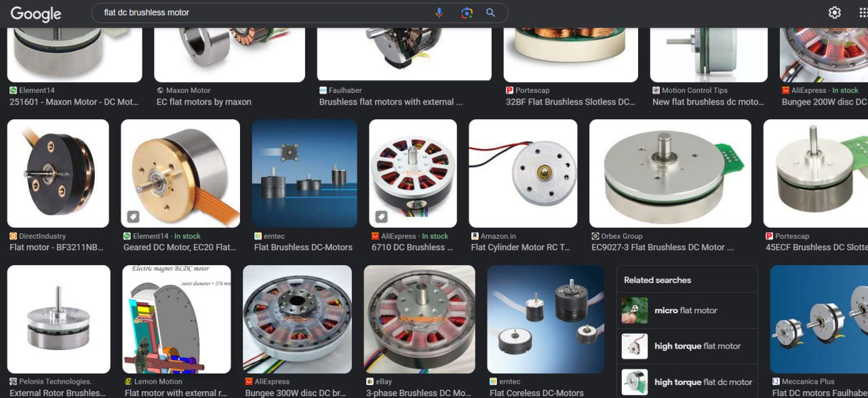Click erntec coreless DC-motors thumbnail

[x=546, y=319]
